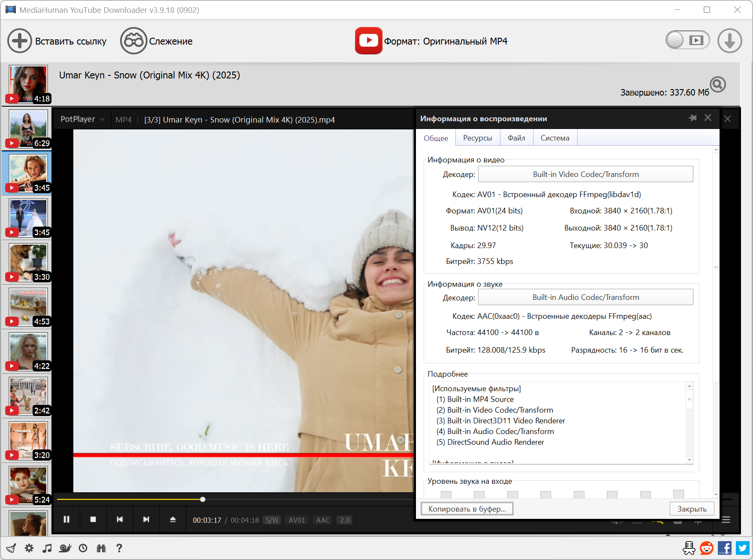This screenshot has width=753, height=560.
Task: Open the PotPlayer menu dropdown
Action: click(x=82, y=119)
